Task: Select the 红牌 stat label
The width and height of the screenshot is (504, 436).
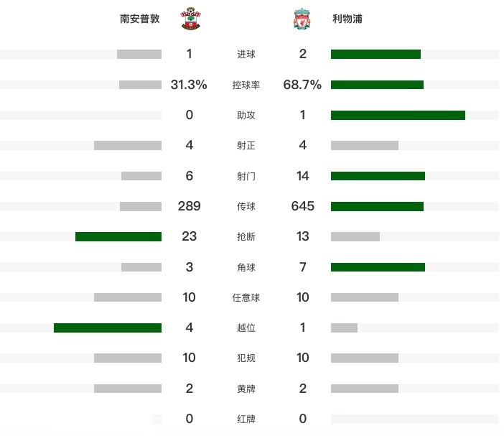Action: pyautogui.click(x=246, y=419)
